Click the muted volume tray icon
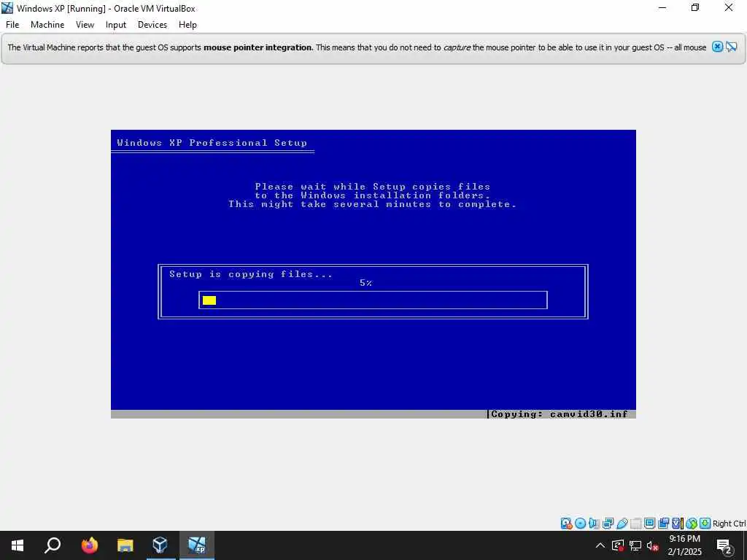 click(x=653, y=545)
